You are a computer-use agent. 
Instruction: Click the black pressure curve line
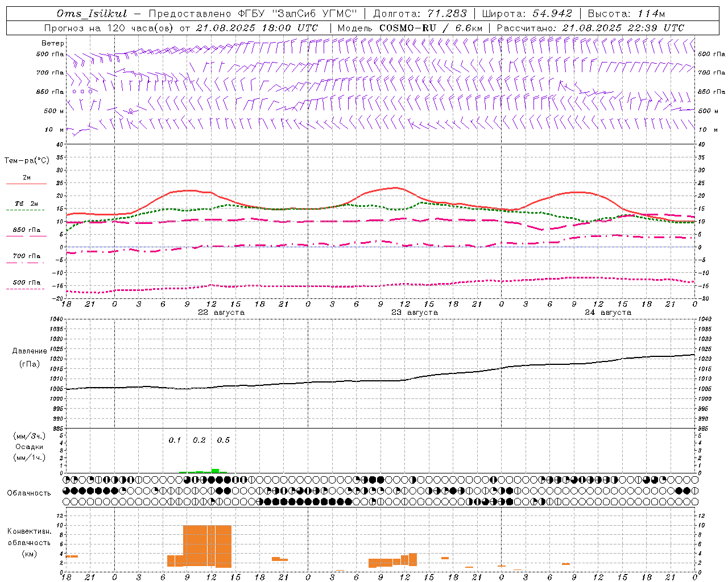pyautogui.click(x=380, y=381)
